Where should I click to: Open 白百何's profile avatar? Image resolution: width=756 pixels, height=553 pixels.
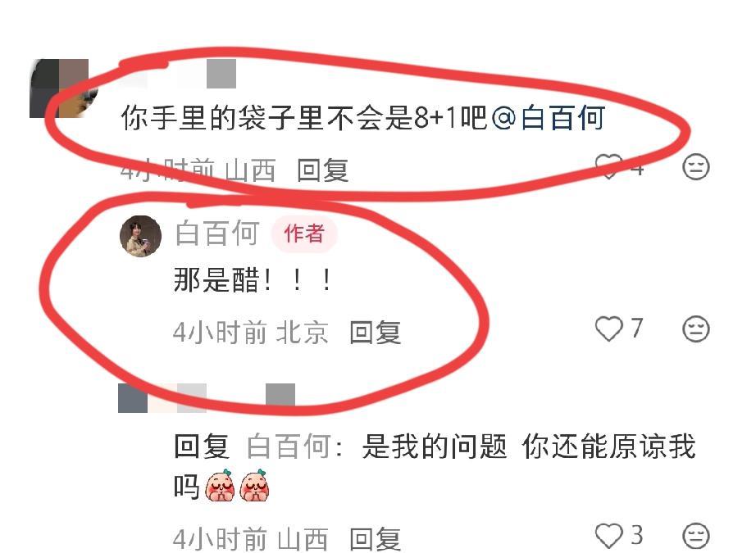click(x=140, y=236)
